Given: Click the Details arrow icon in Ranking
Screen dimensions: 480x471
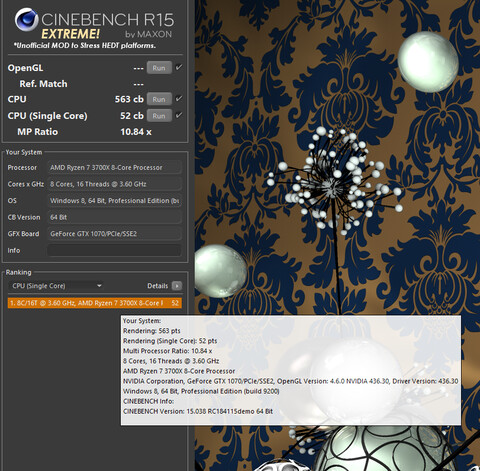Looking at the screenshot, I should 177,286.
